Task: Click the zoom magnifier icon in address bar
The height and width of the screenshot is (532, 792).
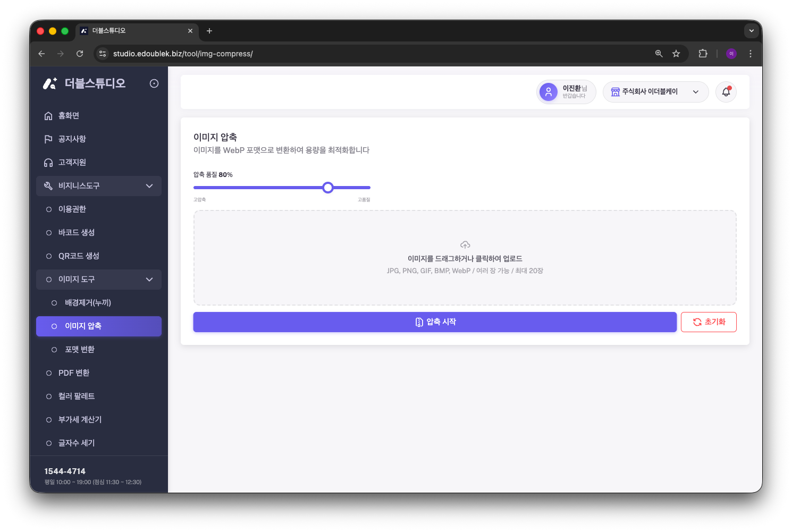Action: 659,54
